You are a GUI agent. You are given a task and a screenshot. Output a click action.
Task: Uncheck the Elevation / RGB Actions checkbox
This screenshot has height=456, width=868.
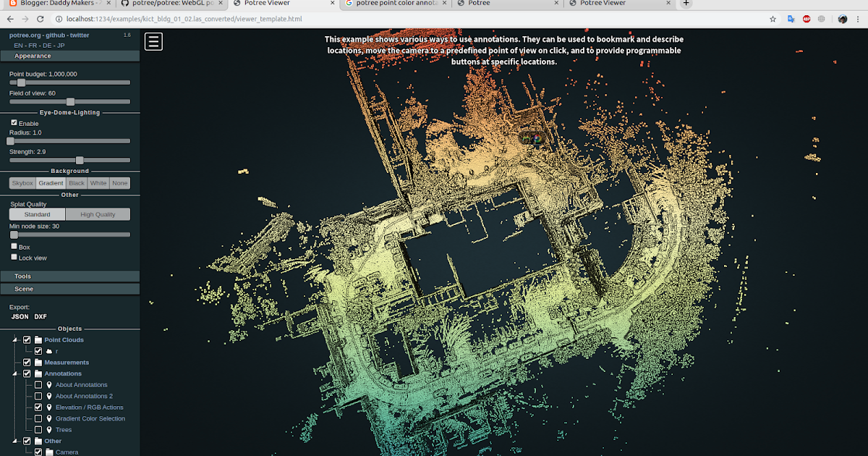click(38, 408)
